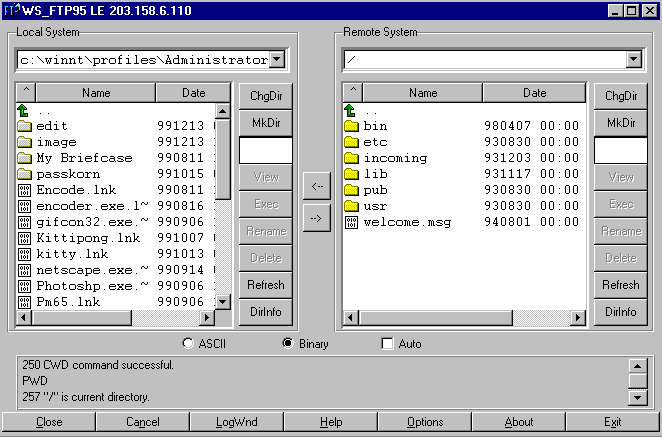Click the remote list horizontal scrollbar thumb
This screenshot has height=437, width=662.
436,317
